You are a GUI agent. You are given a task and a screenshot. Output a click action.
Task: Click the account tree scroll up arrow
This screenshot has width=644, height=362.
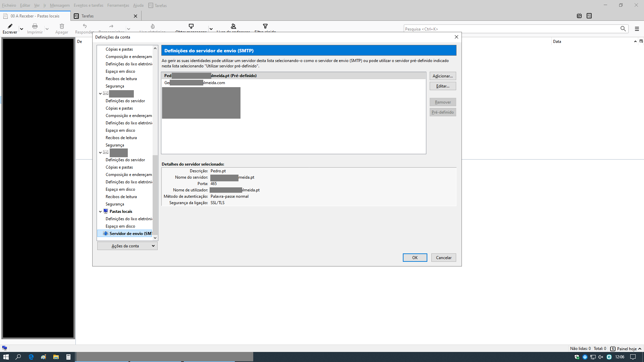pyautogui.click(x=155, y=48)
